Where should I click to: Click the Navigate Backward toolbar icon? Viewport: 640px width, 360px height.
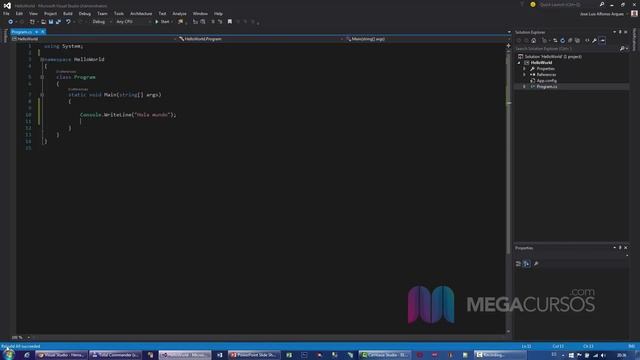pos(11,22)
